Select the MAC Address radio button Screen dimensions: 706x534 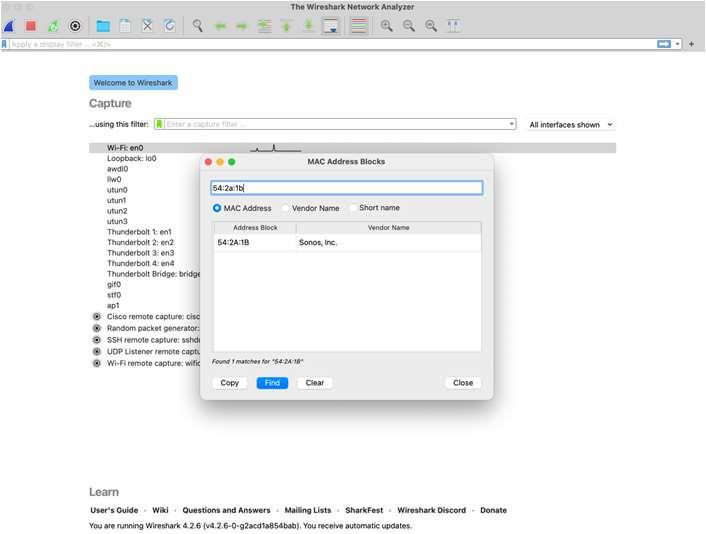pyautogui.click(x=217, y=208)
